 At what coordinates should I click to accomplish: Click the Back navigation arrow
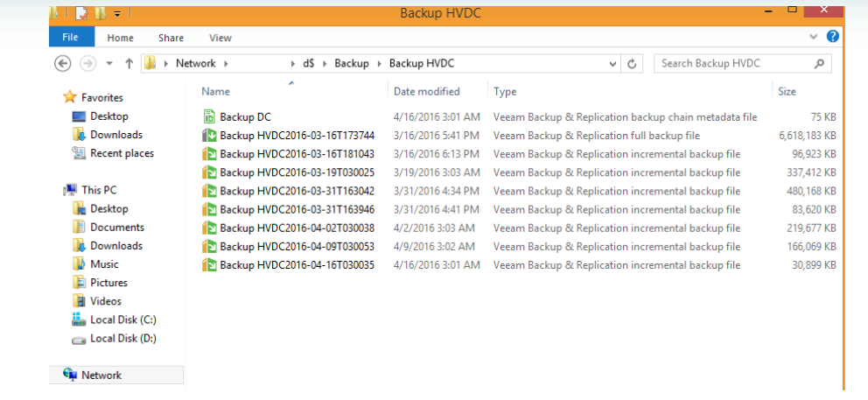[x=62, y=63]
